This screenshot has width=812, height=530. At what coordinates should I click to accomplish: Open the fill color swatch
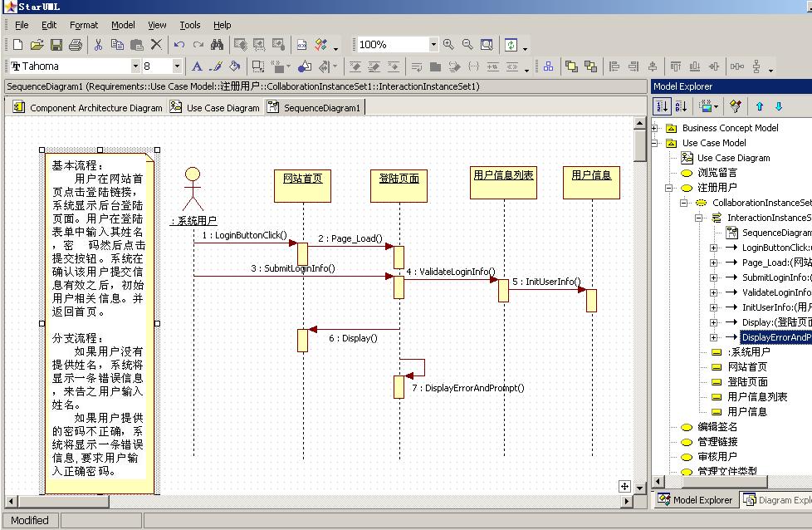click(235, 66)
